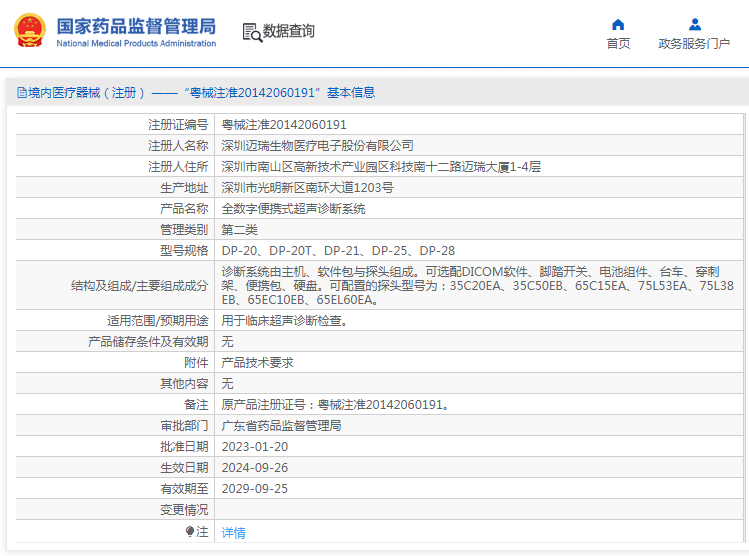Select structure description starting 诊断系统由主机
Viewport: 749px width, 556px height.
click(478, 286)
